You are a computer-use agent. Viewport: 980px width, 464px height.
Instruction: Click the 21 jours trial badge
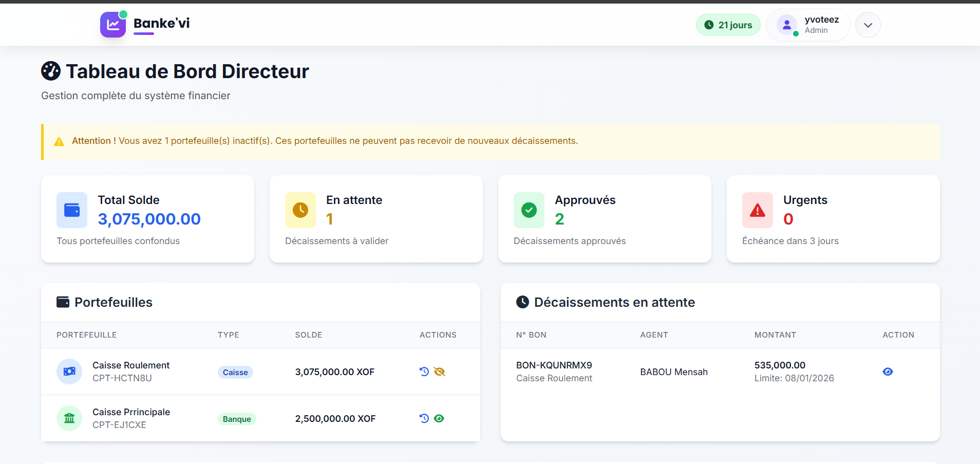(x=728, y=25)
